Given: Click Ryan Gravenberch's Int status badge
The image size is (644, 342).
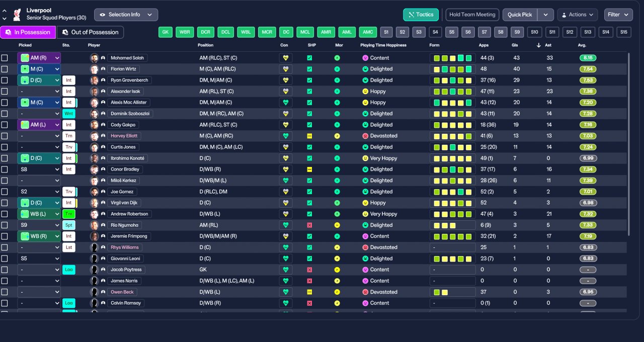Looking at the screenshot, I should click(68, 80).
